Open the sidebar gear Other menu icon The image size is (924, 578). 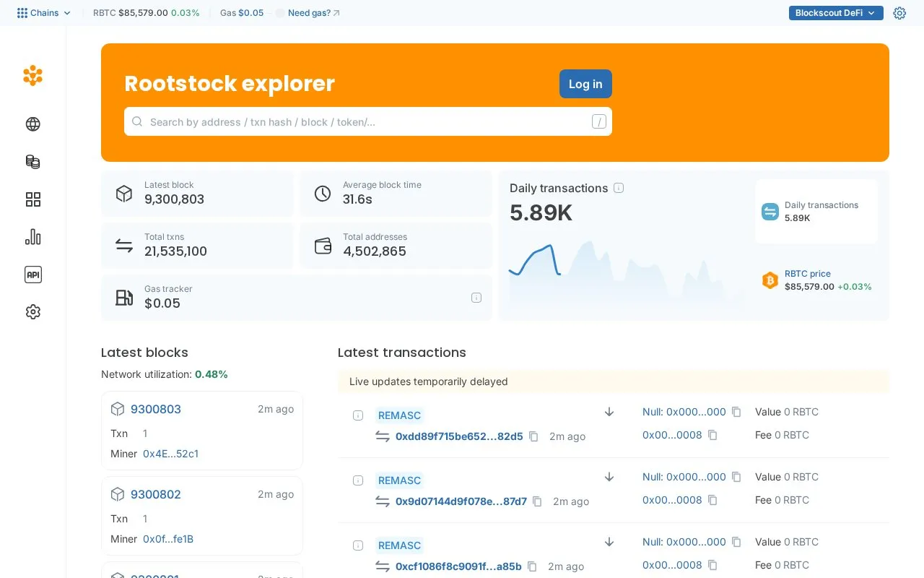pyautogui.click(x=32, y=312)
